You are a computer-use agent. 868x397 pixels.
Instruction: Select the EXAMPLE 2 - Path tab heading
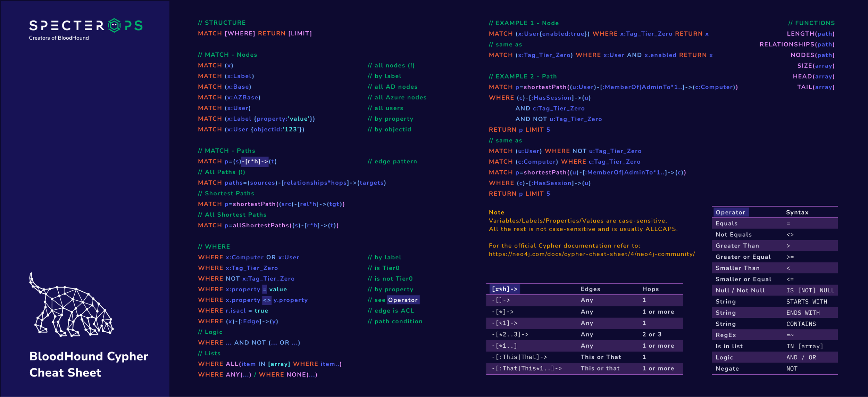[x=523, y=76]
